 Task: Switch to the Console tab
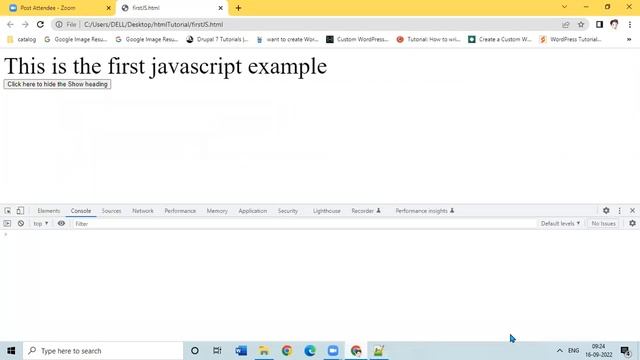pyautogui.click(x=81, y=211)
